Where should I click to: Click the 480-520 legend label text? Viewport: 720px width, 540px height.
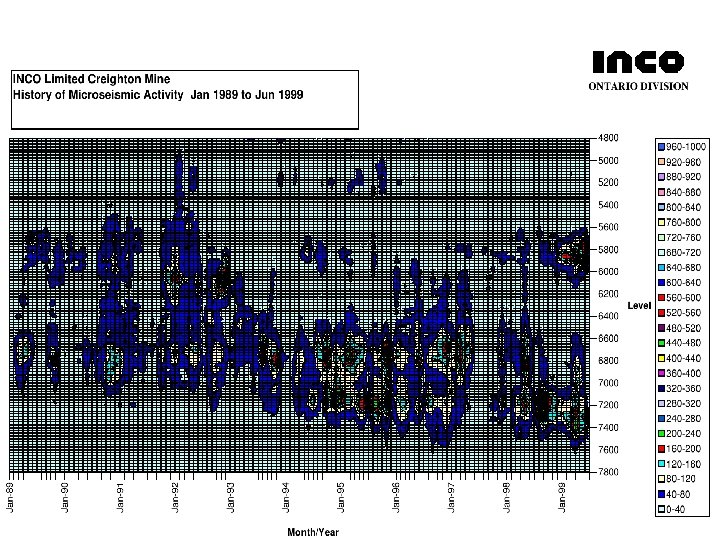coord(684,328)
